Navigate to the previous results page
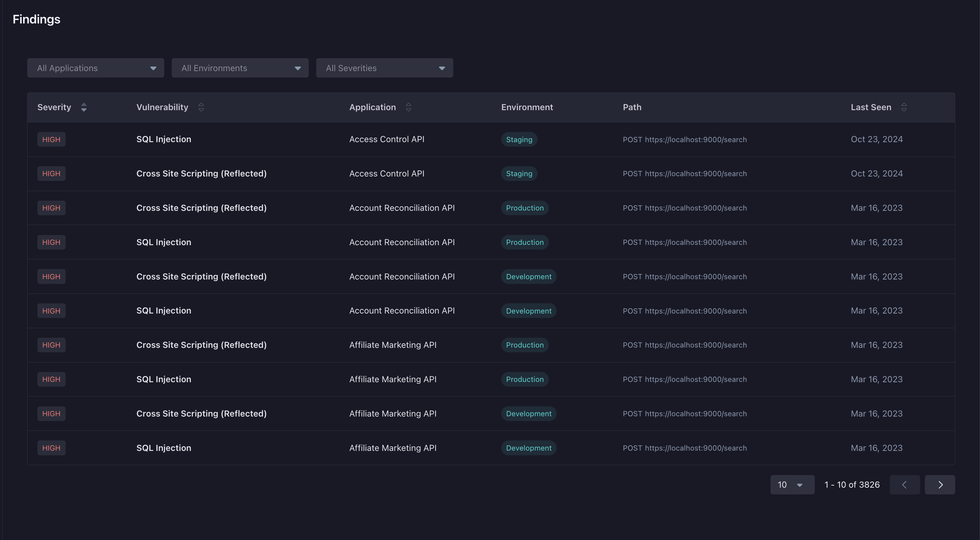This screenshot has width=980, height=540. tap(905, 485)
